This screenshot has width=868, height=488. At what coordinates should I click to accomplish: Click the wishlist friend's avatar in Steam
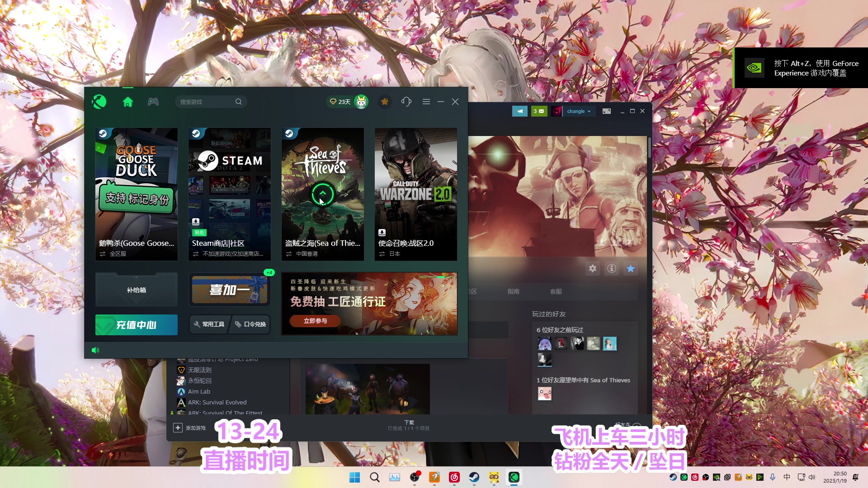545,394
